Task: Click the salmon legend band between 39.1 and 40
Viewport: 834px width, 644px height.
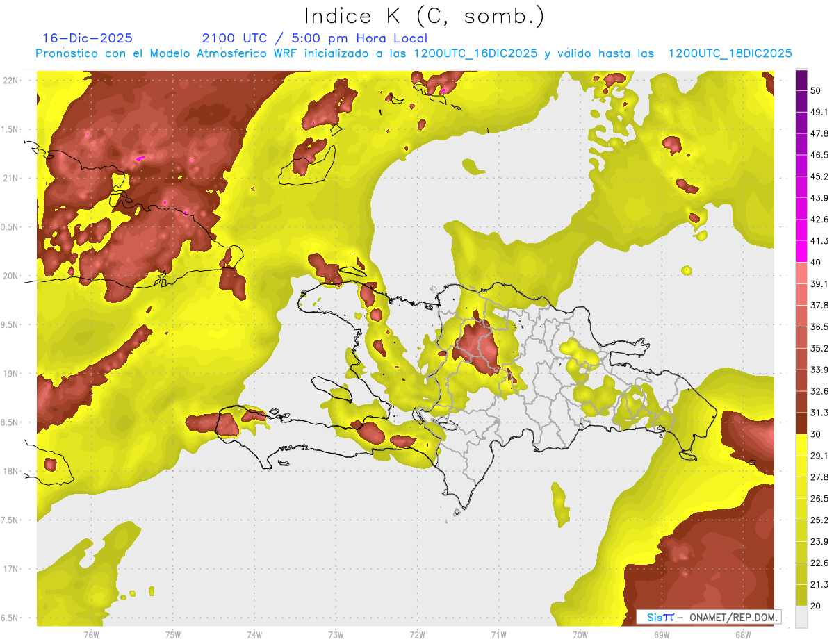Action: point(801,273)
